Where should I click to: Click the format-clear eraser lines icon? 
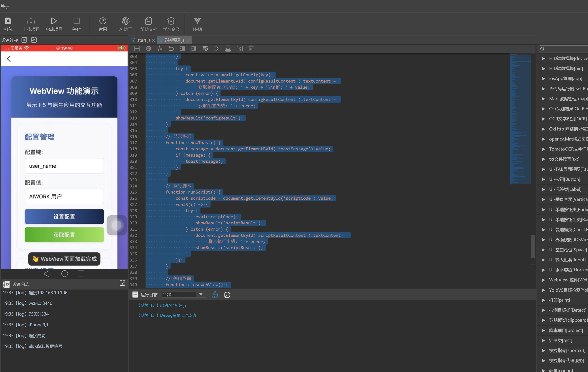coord(205,49)
